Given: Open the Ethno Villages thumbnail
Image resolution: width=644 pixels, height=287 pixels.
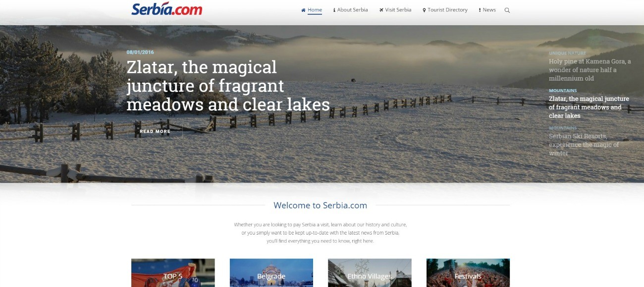Looking at the screenshot, I should tap(370, 273).
